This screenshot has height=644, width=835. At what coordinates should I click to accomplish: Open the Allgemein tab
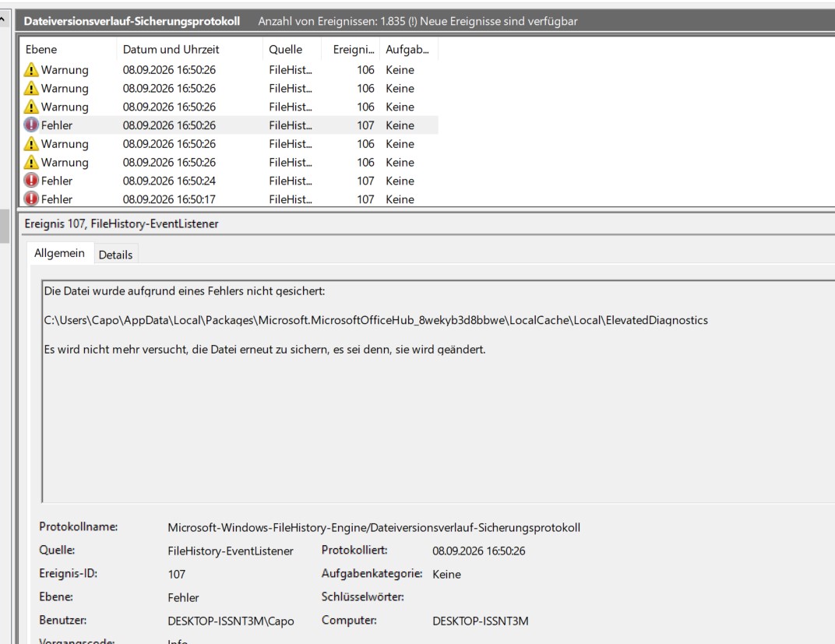click(x=60, y=253)
